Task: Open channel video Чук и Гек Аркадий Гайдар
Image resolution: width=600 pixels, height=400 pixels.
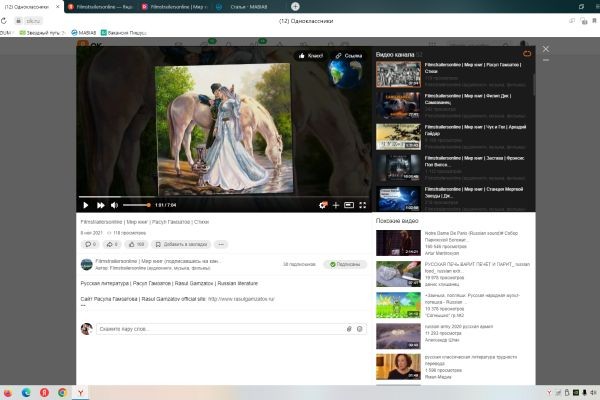Action: click(x=455, y=137)
